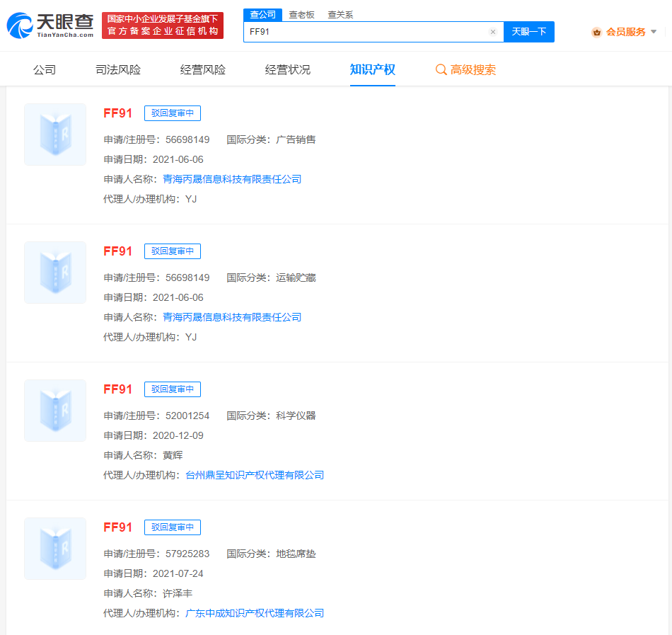The image size is (672, 635).
Task: Open the 科学仪器 FF91 trademark image
Action: (55, 411)
